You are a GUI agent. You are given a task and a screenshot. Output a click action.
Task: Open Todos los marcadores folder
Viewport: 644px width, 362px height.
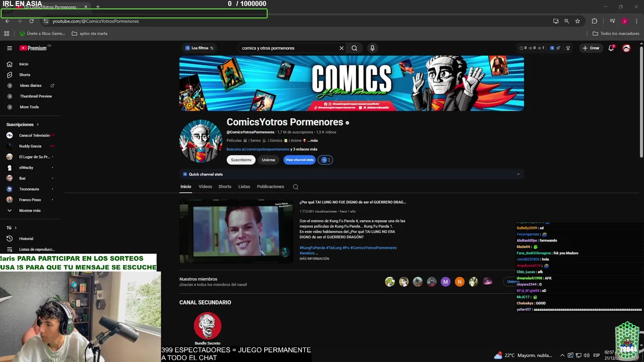click(x=616, y=34)
